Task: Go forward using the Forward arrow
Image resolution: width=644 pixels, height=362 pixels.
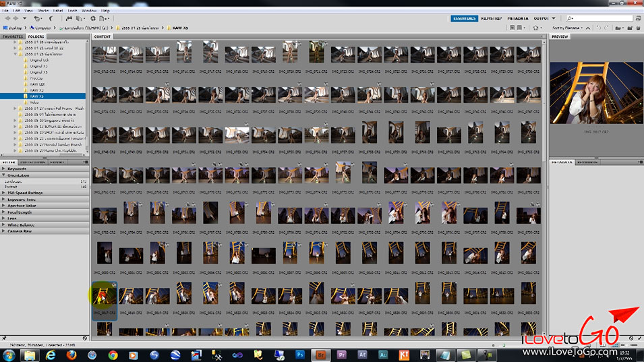Action: [16, 18]
